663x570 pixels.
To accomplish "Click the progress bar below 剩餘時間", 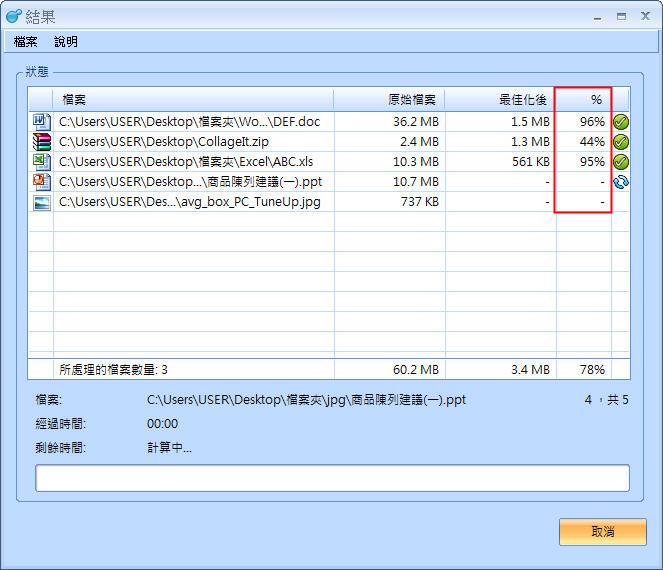I will 332,478.
